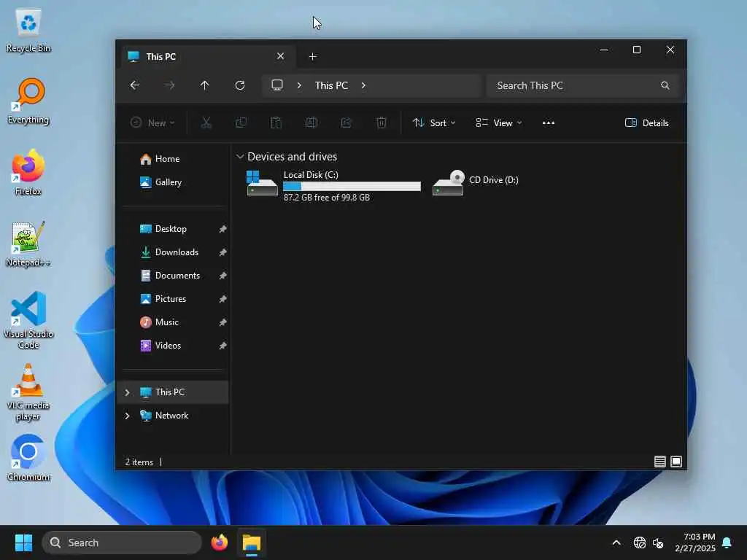Select the Firefox desktop shortcut

28,172
